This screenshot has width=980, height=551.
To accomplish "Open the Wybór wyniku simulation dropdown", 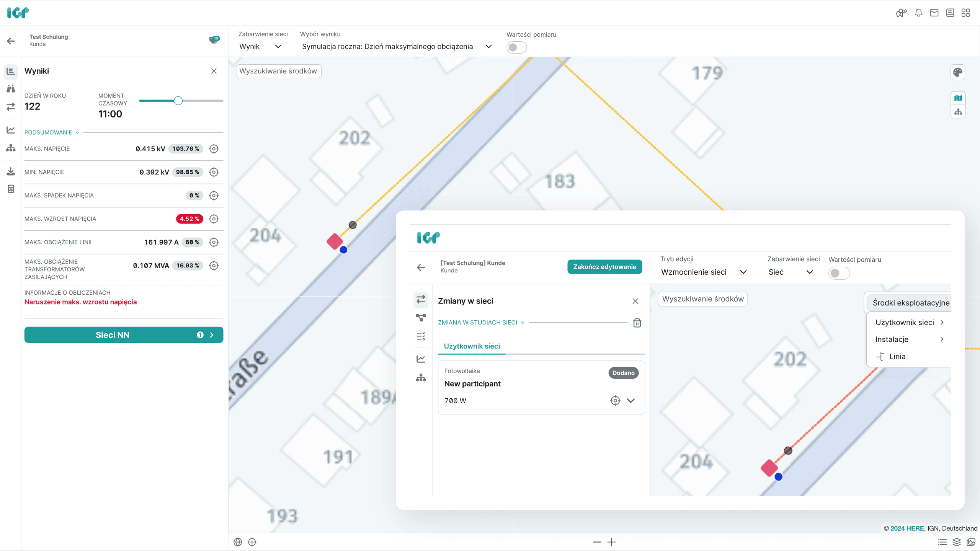I will point(396,46).
